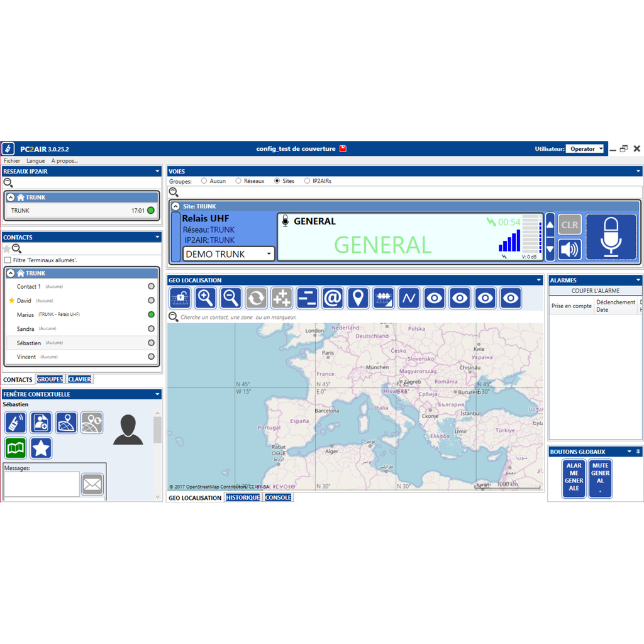The image size is (644, 644).
Task: Send a message using the envelope icon
Action: (x=92, y=484)
